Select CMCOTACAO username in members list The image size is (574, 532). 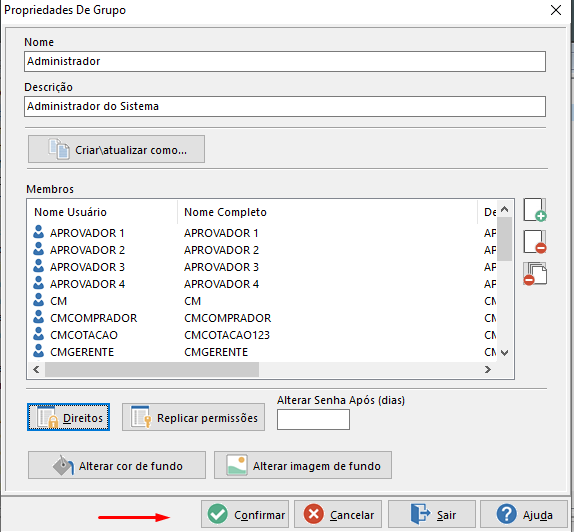pos(84,335)
